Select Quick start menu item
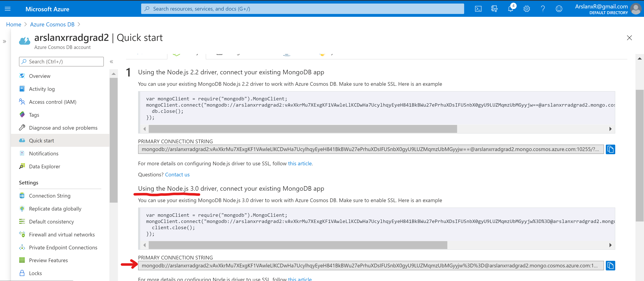644x281 pixels. point(60,141)
